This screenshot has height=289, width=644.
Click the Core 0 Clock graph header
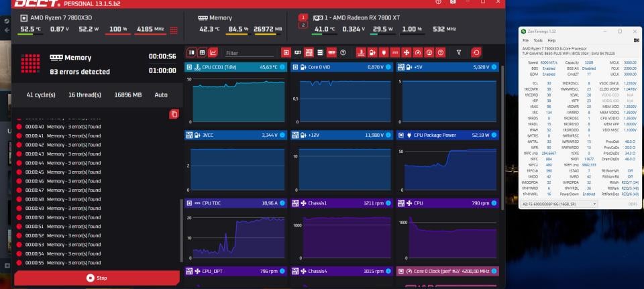coord(447,271)
